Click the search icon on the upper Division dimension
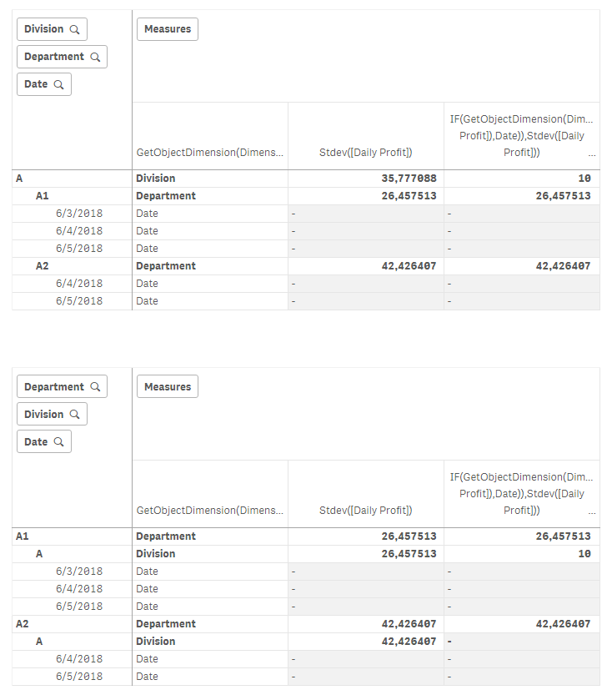Screen dimensions: 607x700 click(x=74, y=29)
